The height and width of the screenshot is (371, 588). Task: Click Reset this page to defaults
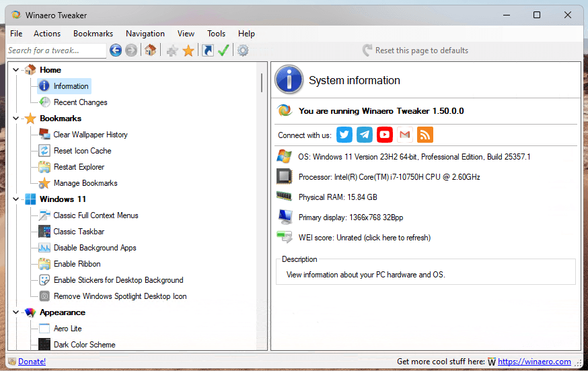421,50
